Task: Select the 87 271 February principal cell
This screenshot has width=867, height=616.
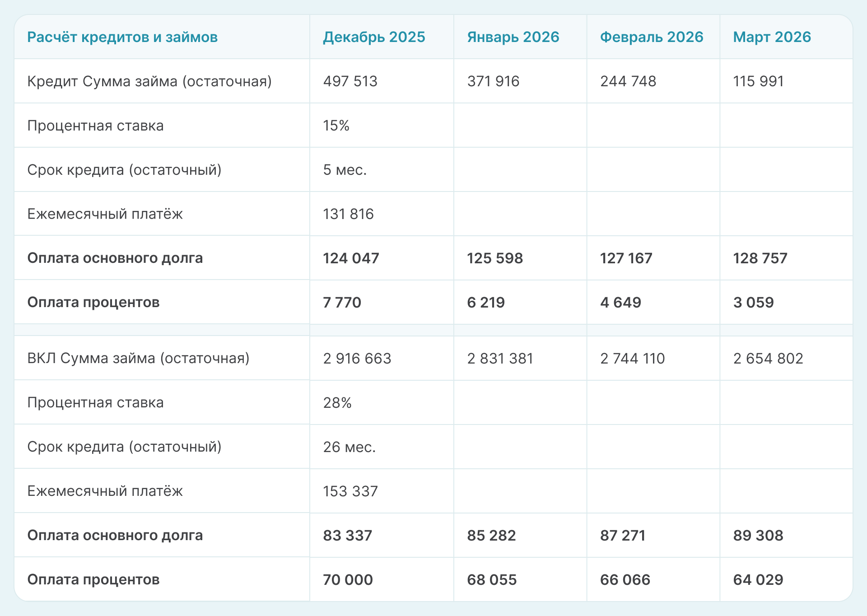Action: pos(622,536)
